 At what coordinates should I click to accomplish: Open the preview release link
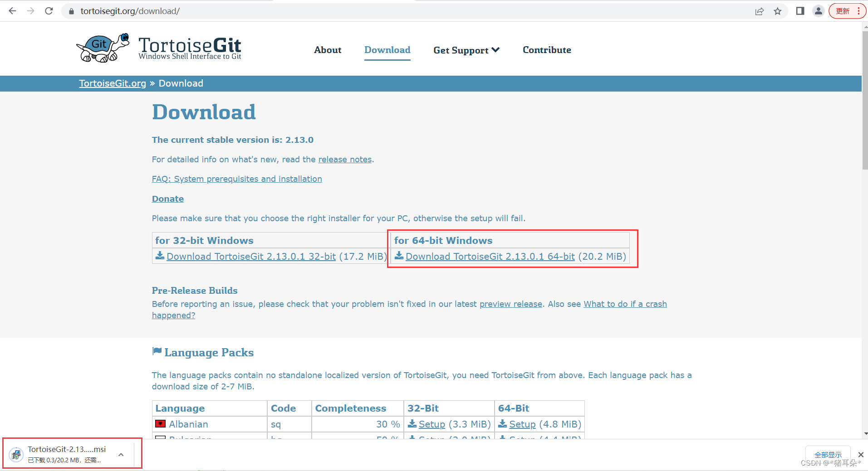[511, 304]
